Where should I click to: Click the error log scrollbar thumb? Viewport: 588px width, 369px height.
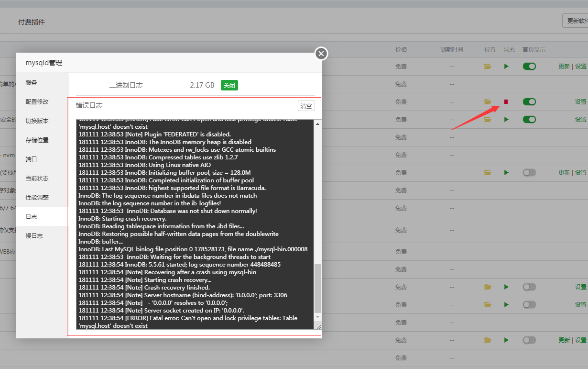click(x=317, y=288)
